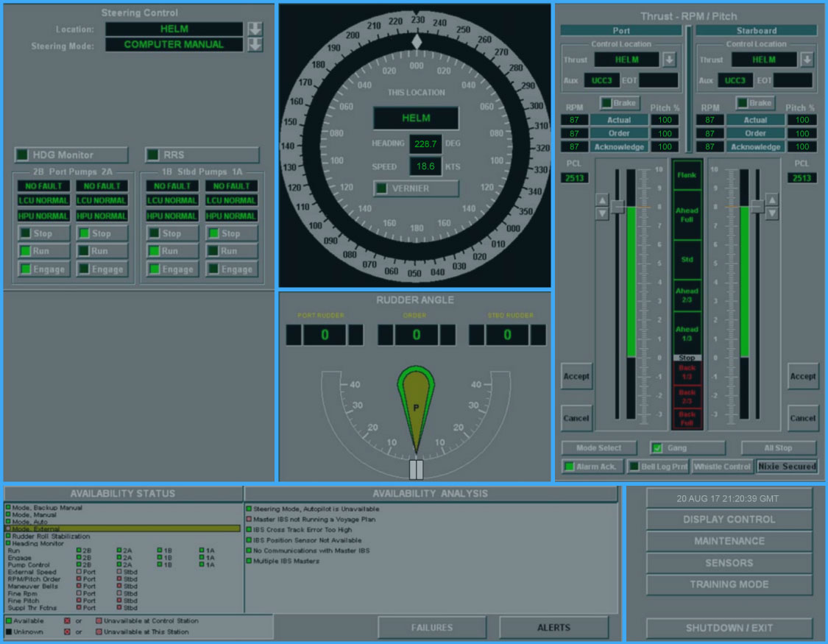Select Back 1/3 on the telegraph

click(687, 372)
